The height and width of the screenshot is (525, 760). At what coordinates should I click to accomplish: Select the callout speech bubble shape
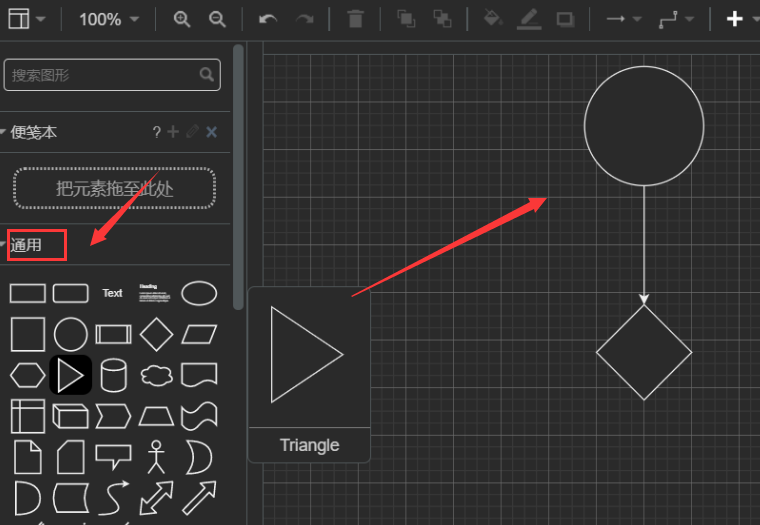[x=113, y=457]
